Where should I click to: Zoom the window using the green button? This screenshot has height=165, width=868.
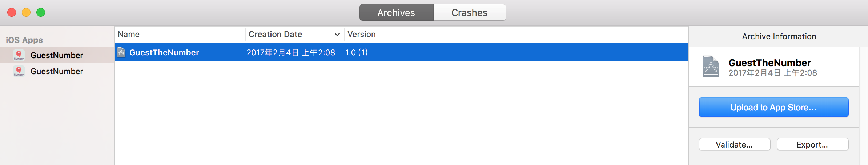(41, 12)
